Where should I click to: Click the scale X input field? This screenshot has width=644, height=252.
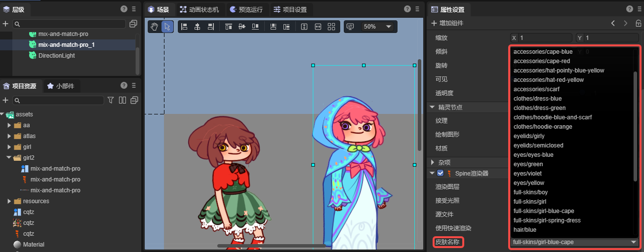(545, 38)
